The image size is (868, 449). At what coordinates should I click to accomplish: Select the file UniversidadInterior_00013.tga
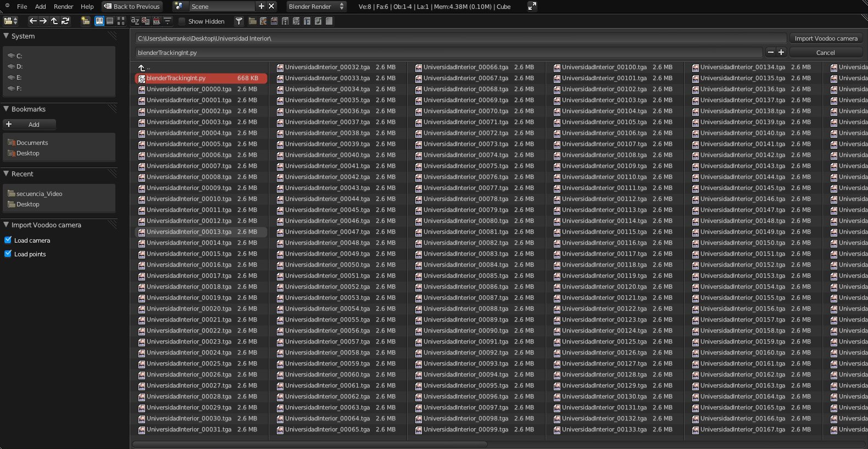(x=189, y=232)
